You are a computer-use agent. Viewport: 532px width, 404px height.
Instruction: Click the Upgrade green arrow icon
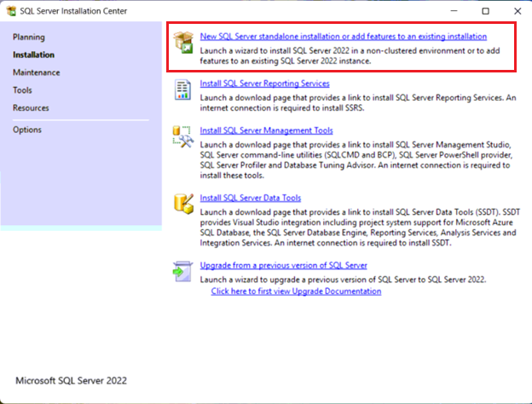[182, 271]
